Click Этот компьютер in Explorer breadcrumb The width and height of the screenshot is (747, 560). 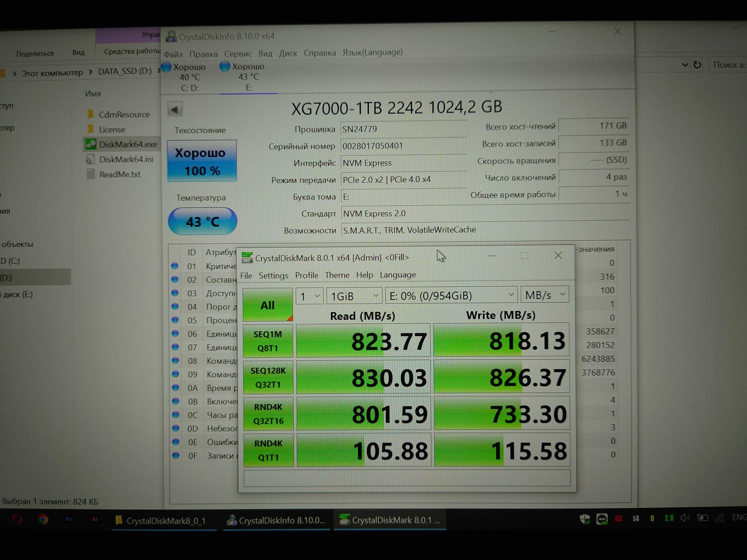click(52, 73)
